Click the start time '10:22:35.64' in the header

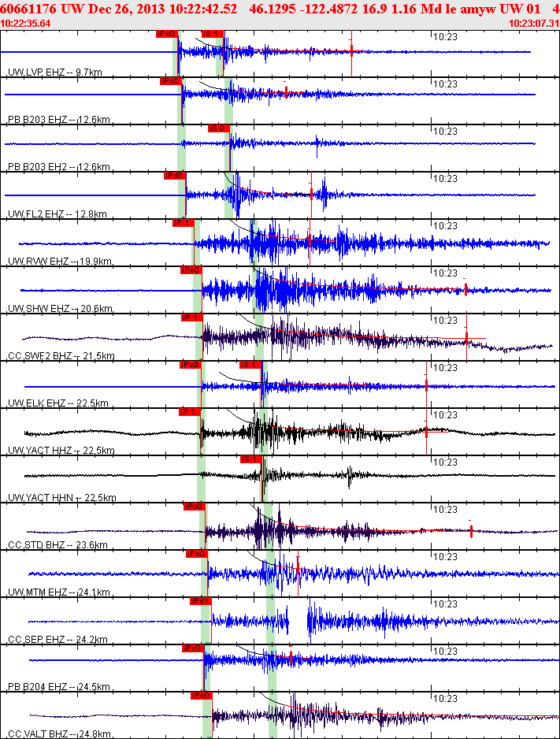point(25,24)
